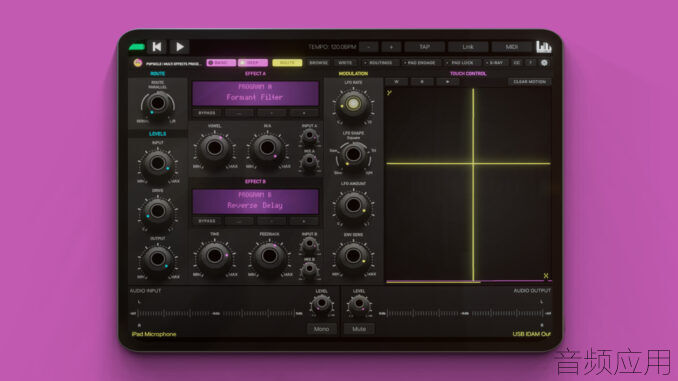Image resolution: width=678 pixels, height=381 pixels.
Task: Select the BASIC preset mode
Action: [x=221, y=63]
